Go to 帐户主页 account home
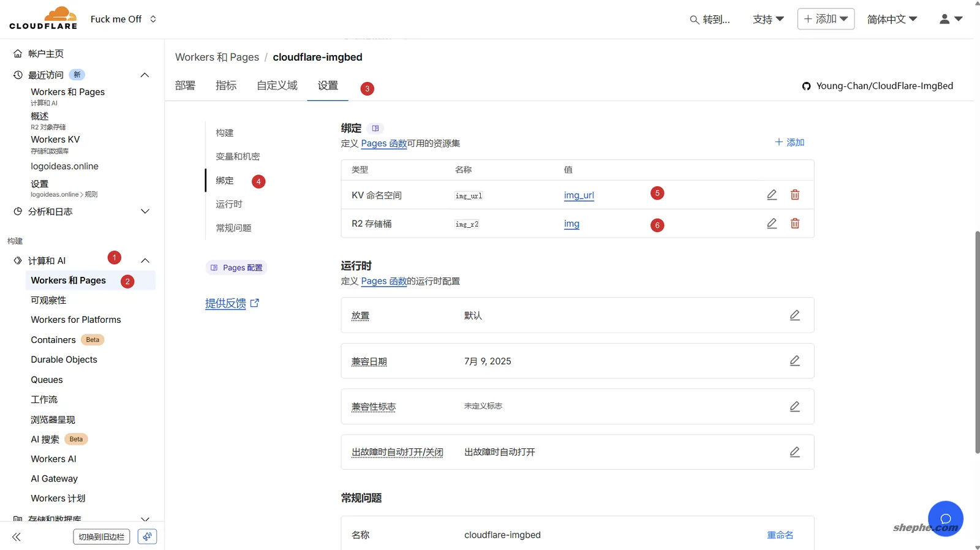The height and width of the screenshot is (550, 980). click(46, 54)
